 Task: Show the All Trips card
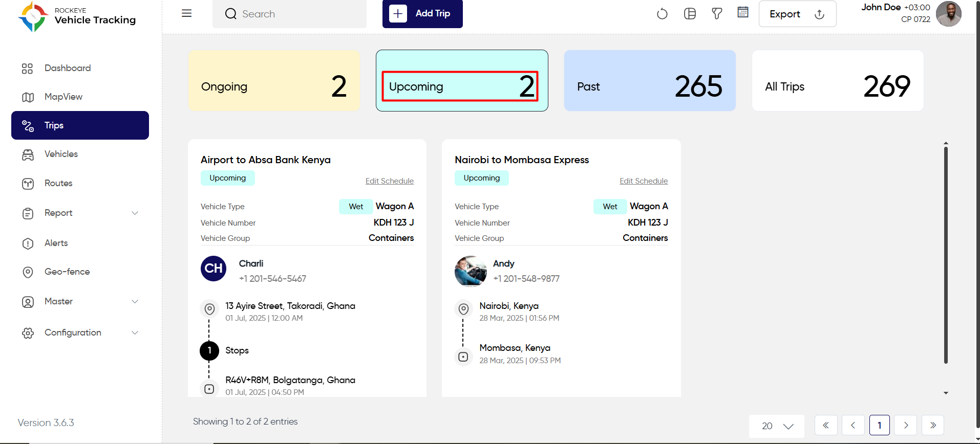pyautogui.click(x=838, y=80)
